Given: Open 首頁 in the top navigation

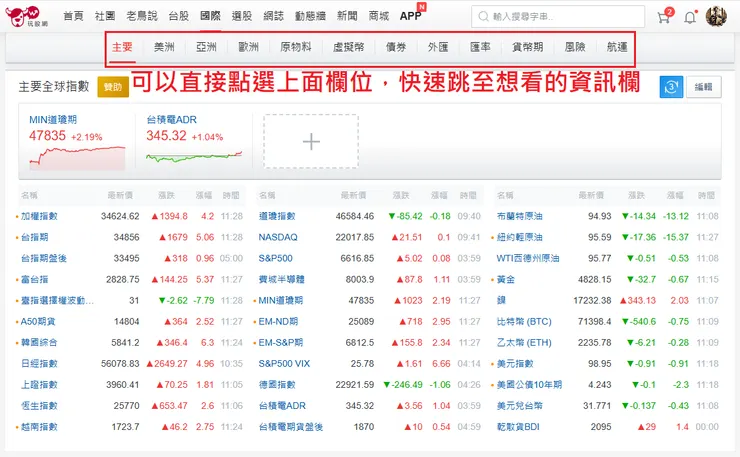Looking at the screenshot, I should [x=73, y=16].
